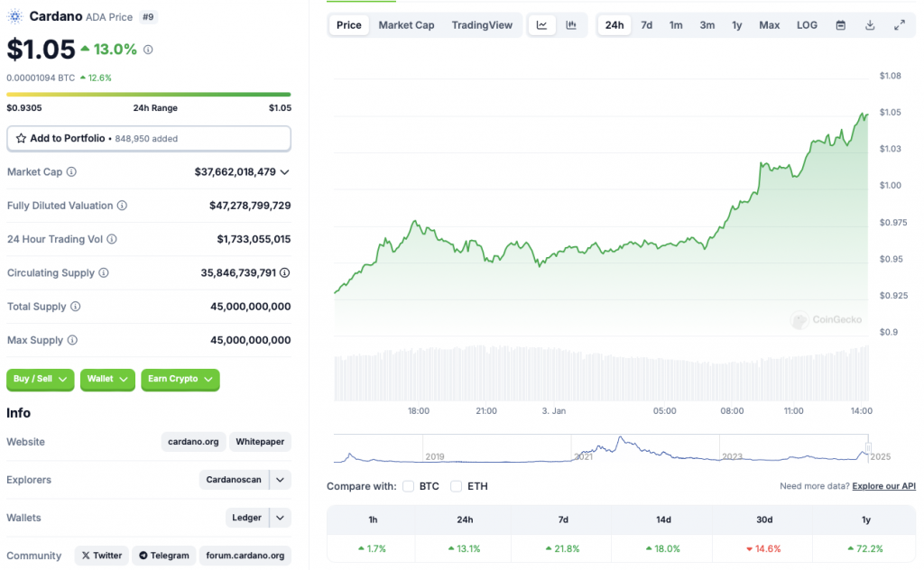Viewport: 924px width, 570px height.
Task: Show Fully Diluted Valuation info icon
Action: pos(122,206)
